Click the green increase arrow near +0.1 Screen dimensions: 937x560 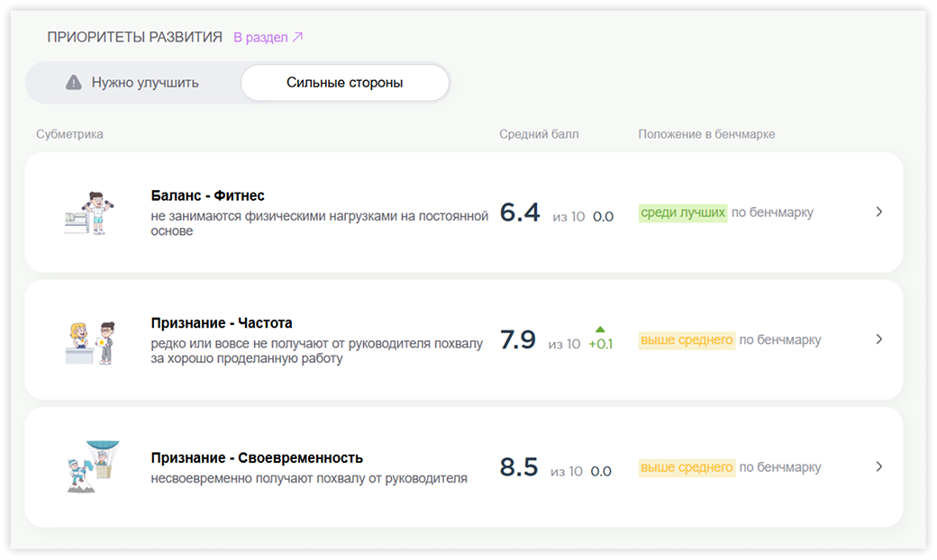(598, 329)
